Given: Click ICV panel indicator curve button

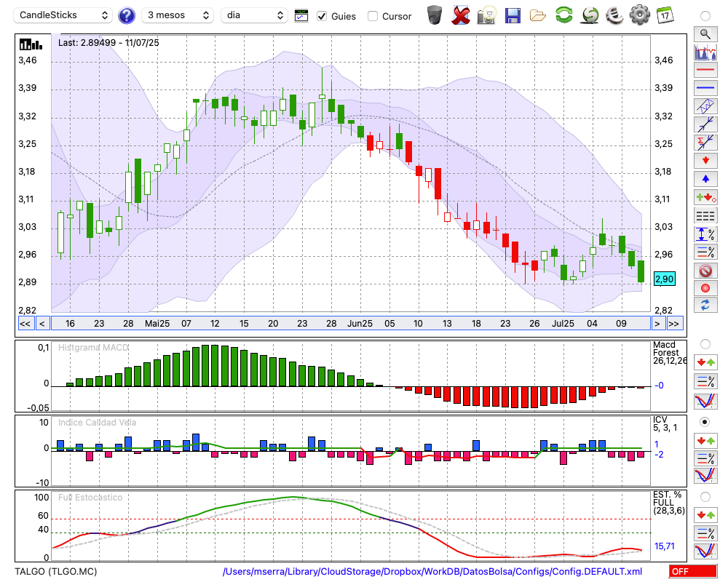Looking at the screenshot, I should 705,477.
